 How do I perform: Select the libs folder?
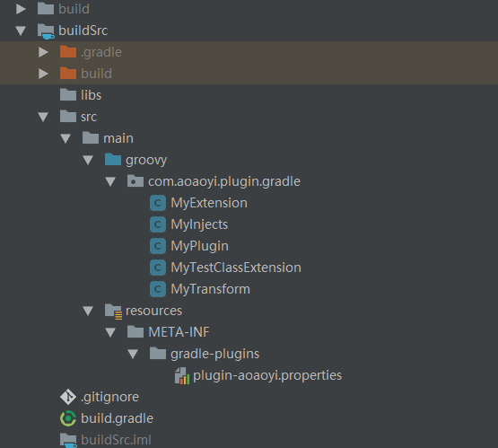[91, 95]
